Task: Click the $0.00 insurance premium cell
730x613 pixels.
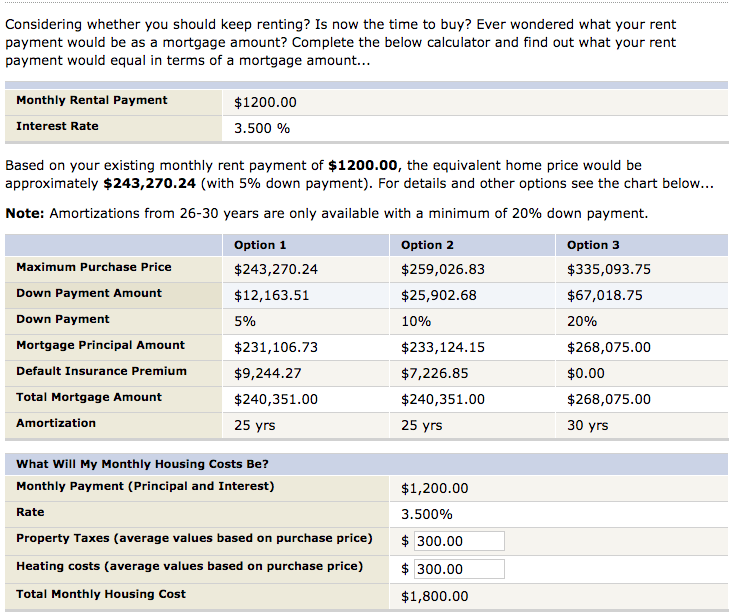Action: 585,374
